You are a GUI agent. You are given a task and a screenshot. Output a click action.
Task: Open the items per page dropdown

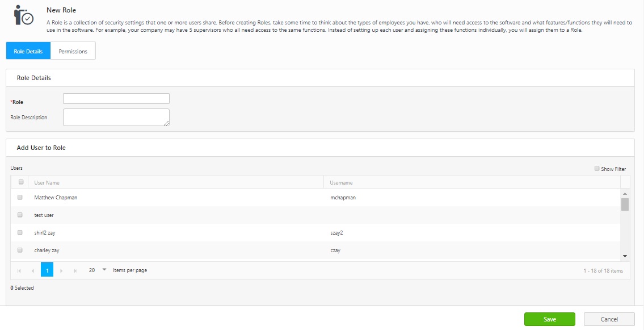pos(104,270)
